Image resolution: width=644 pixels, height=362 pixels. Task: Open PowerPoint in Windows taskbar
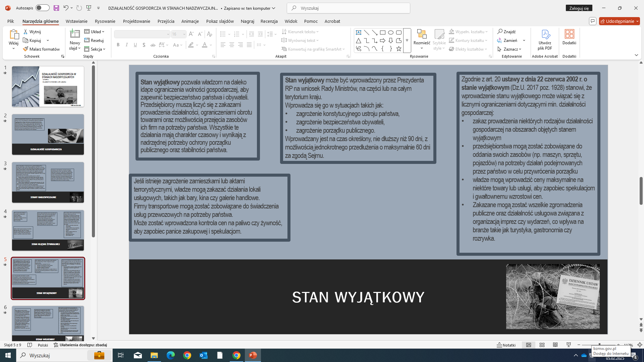(253, 355)
